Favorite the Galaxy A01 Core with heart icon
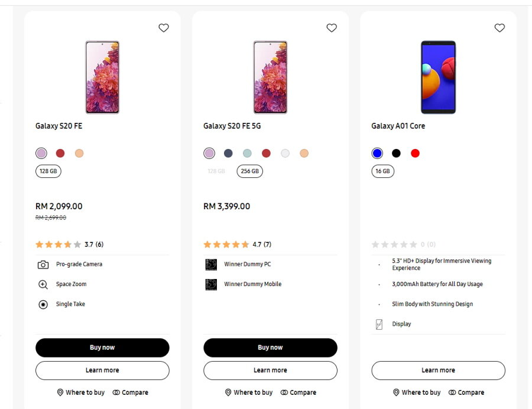This screenshot has width=532, height=409. pyautogui.click(x=499, y=28)
